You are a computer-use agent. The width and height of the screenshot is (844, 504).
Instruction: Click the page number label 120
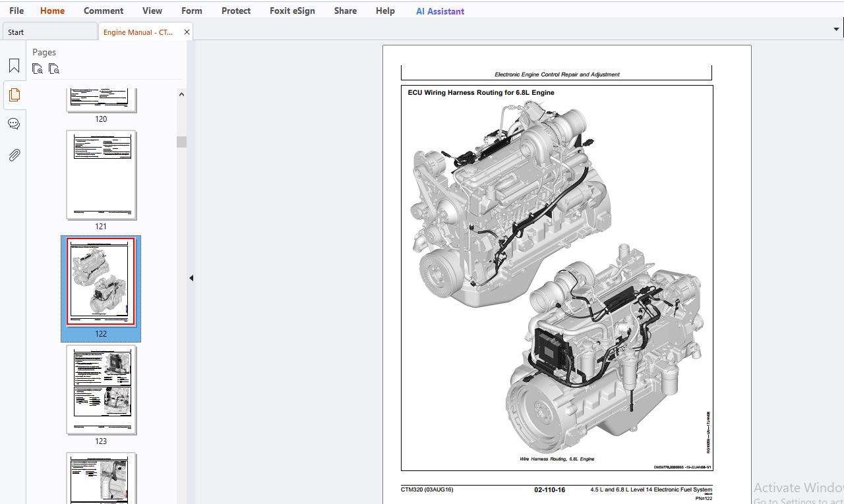tap(101, 119)
